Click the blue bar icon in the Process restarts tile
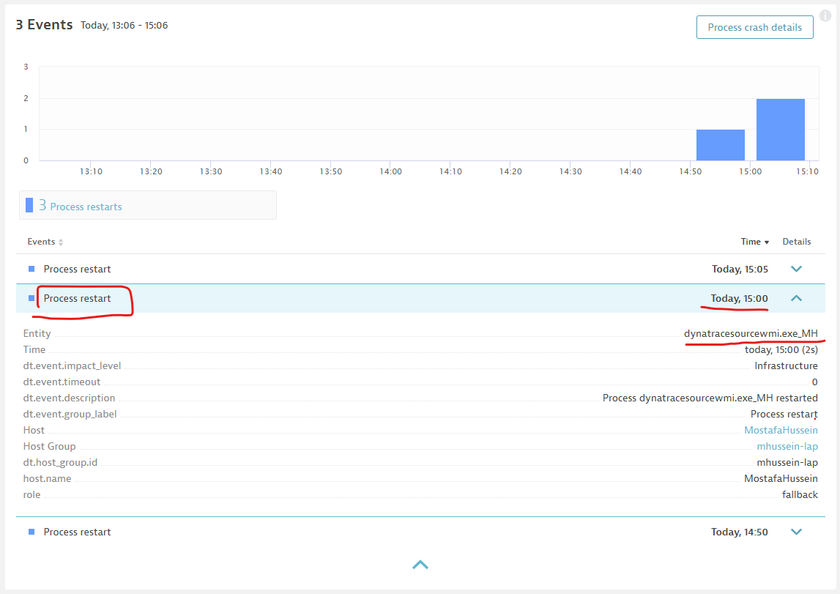The width and height of the screenshot is (840, 594). 29,205
